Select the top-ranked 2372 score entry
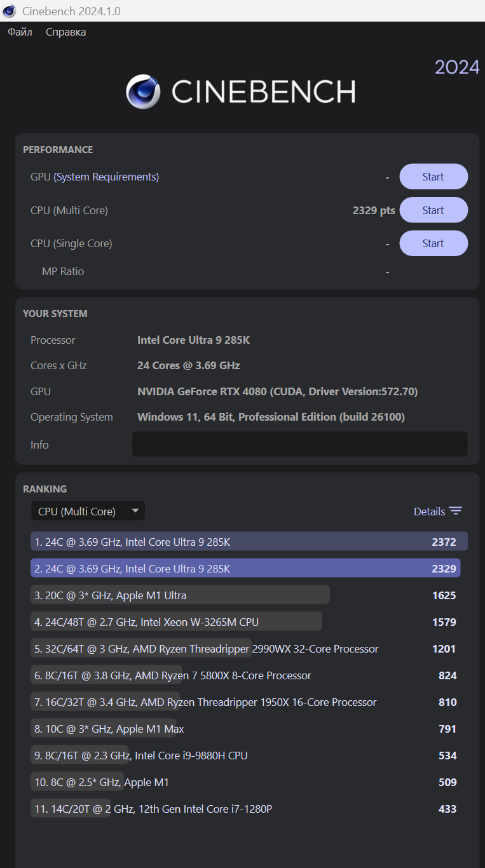 click(249, 542)
